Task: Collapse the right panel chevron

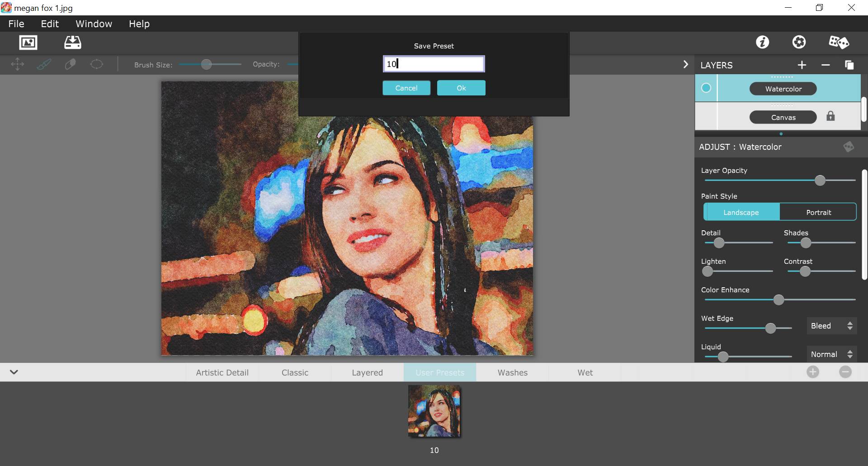Action: [x=685, y=64]
